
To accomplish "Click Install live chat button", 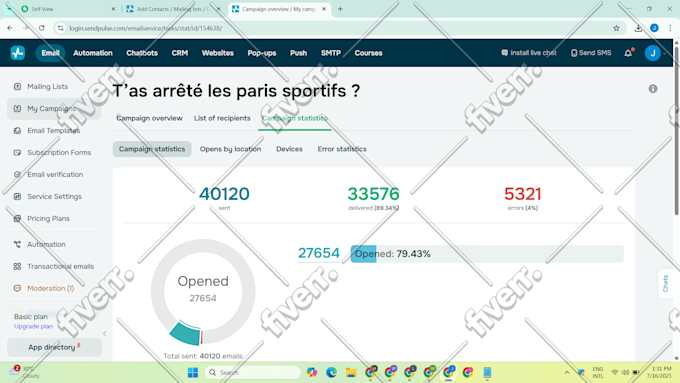I will point(529,53).
